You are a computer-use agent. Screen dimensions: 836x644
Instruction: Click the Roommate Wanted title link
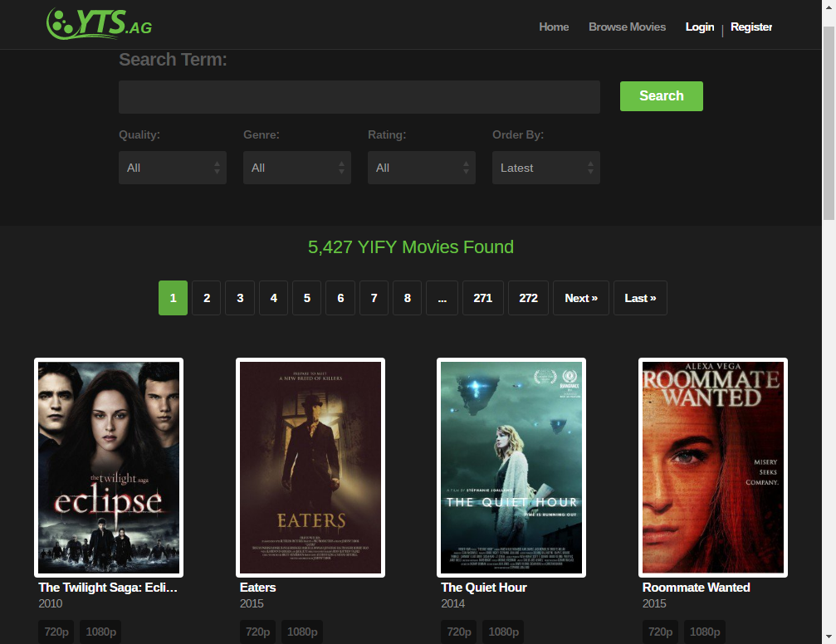pos(697,588)
